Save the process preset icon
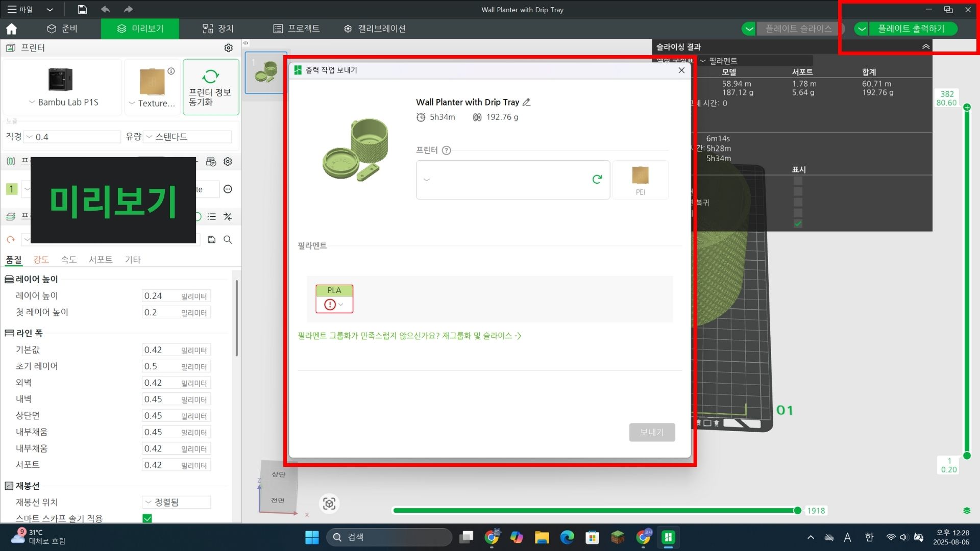 (x=211, y=239)
